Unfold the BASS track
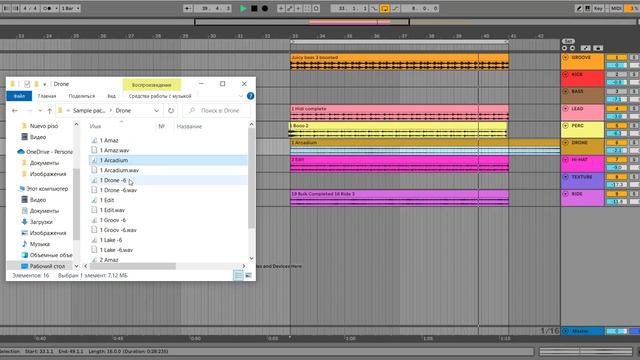Viewport: 640px width, 360px height. pyautogui.click(x=566, y=91)
